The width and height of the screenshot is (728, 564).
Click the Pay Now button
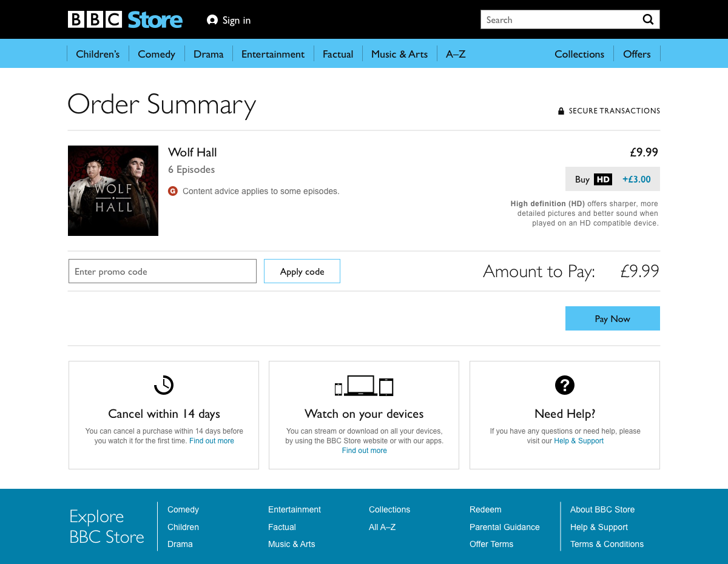[x=613, y=318]
